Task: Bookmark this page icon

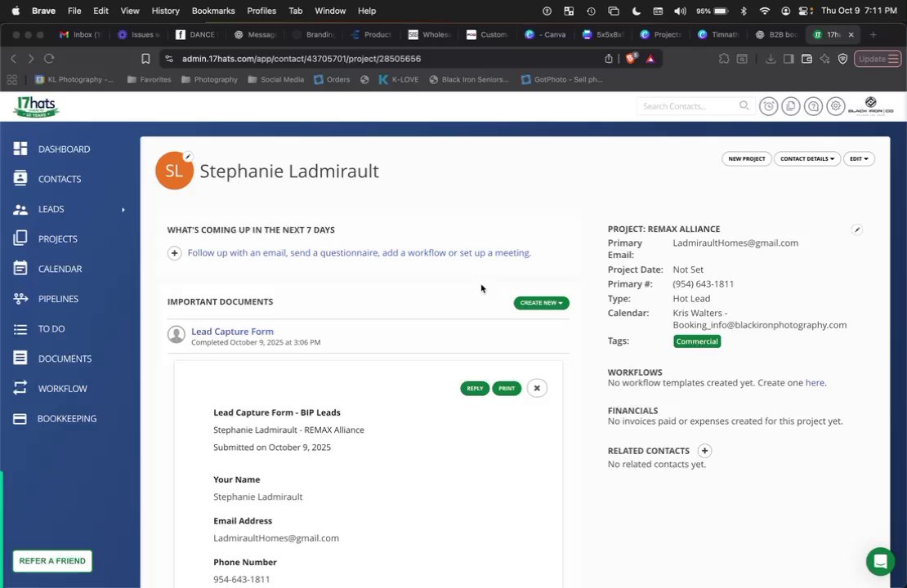Action: [x=145, y=59]
